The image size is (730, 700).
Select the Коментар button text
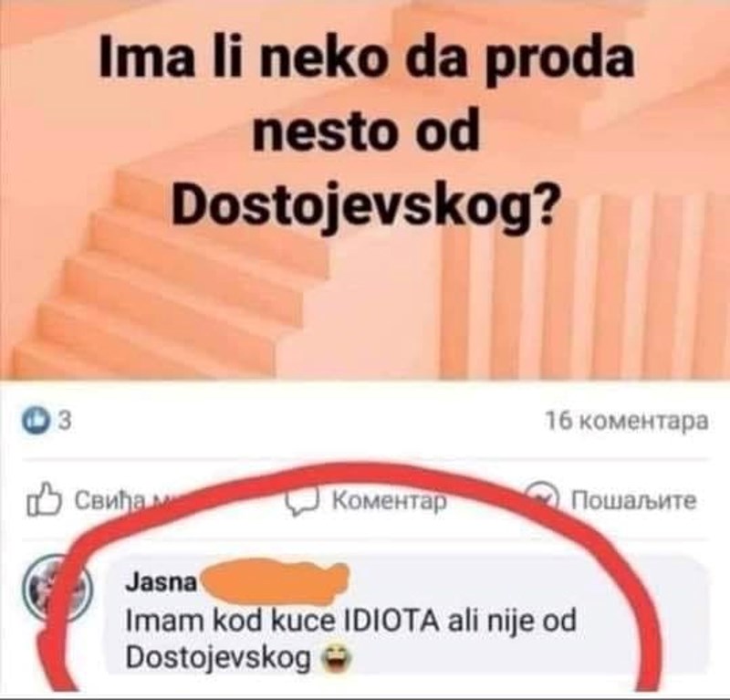coord(390,501)
